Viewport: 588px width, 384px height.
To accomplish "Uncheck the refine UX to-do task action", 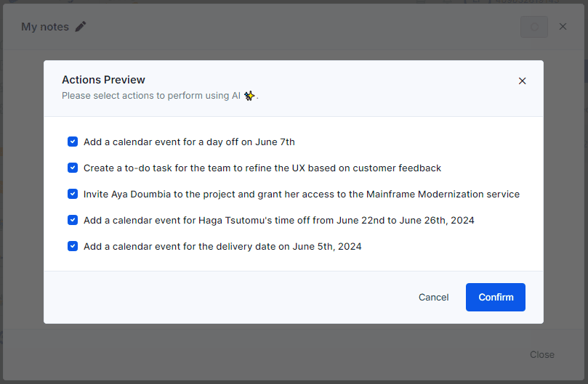I will click(x=73, y=168).
